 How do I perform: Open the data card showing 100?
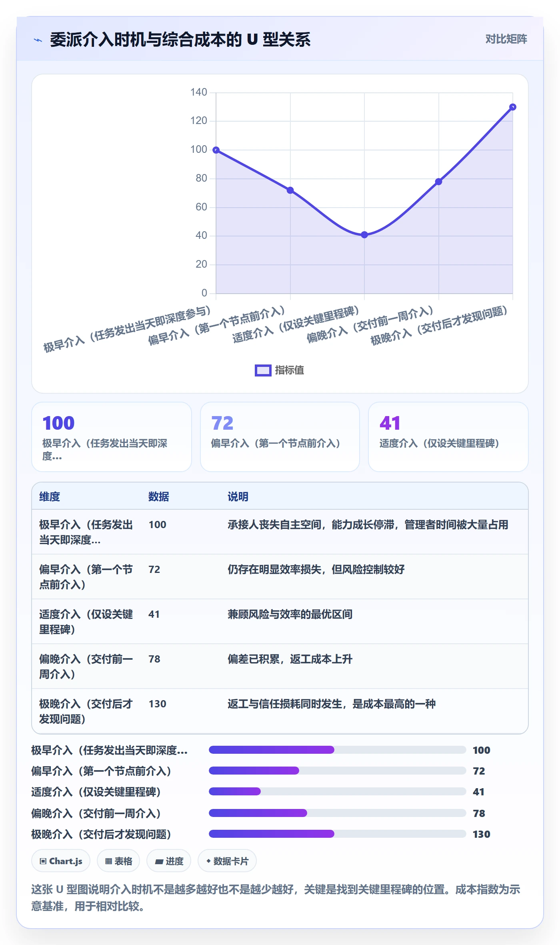pos(112,437)
